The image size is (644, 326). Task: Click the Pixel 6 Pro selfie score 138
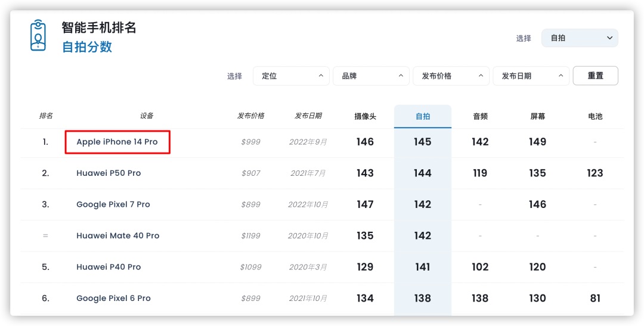coord(423,298)
